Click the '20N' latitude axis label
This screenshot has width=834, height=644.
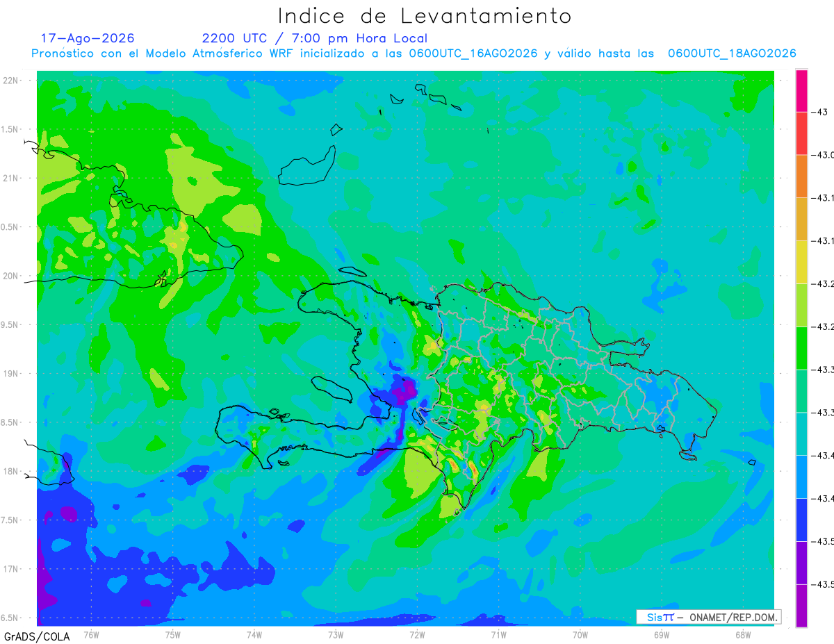tap(12, 276)
